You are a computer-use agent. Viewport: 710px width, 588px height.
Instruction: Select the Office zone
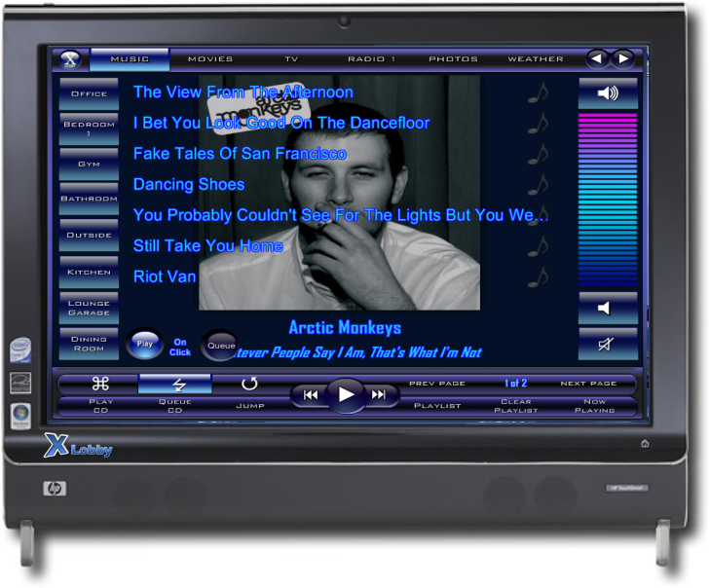[x=89, y=93]
